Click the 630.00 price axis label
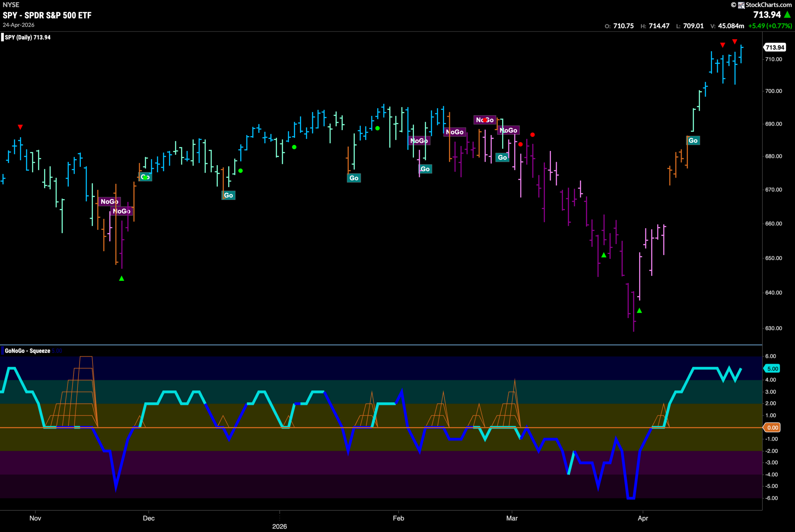This screenshot has height=532, width=795. [x=774, y=328]
